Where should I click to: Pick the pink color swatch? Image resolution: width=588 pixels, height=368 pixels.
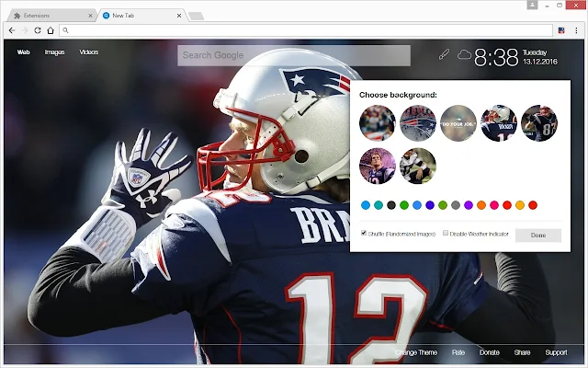pos(494,205)
